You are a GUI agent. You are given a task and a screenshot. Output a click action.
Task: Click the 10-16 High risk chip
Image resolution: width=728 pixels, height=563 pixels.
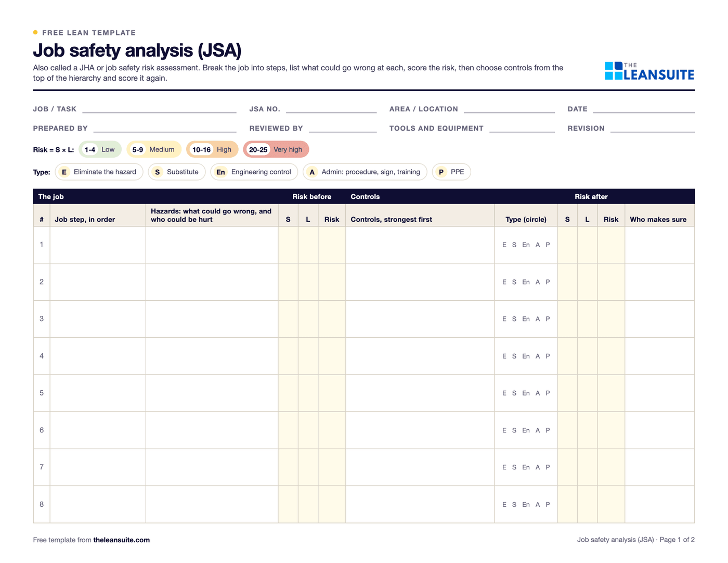[x=212, y=150]
